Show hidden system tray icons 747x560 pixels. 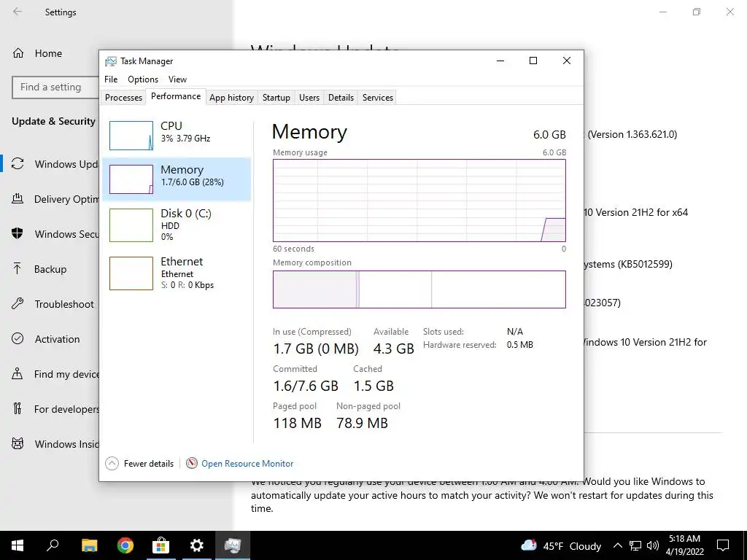pyautogui.click(x=617, y=545)
